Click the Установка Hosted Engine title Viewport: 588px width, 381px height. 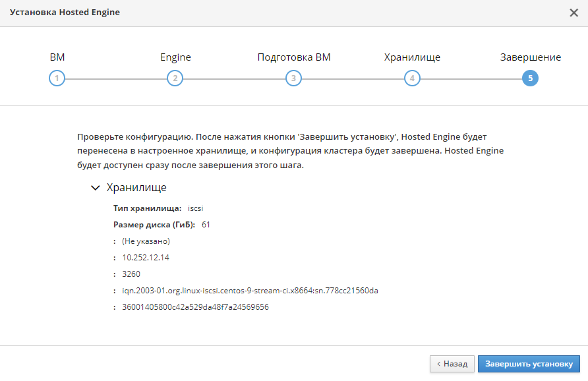65,13
